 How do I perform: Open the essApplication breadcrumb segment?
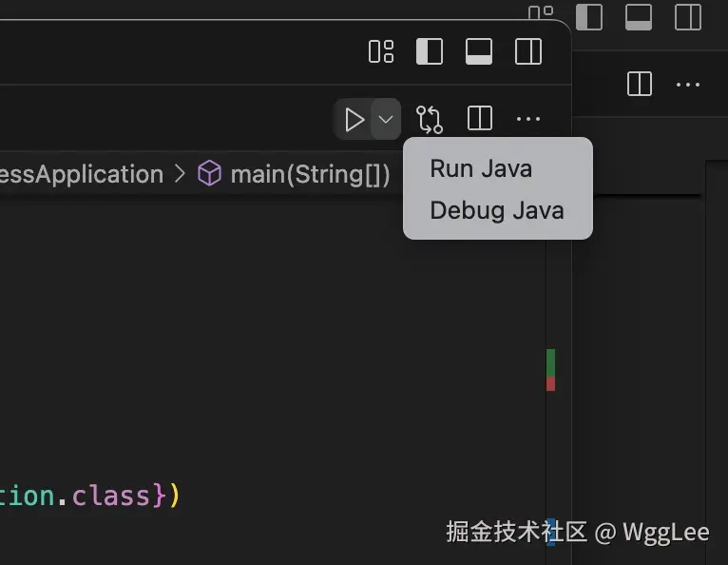[x=82, y=174]
